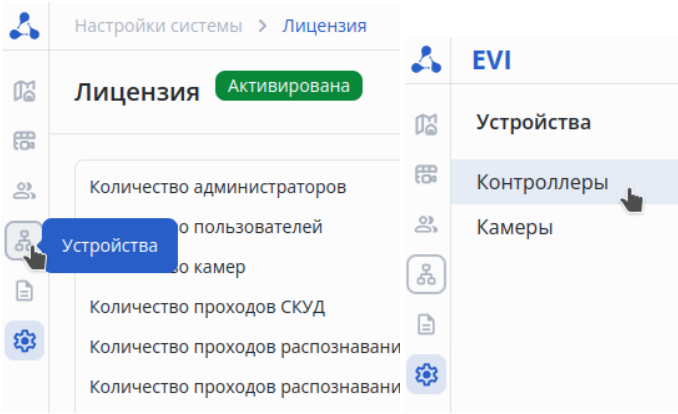Select the users icon in the EVI panel sidebar
Screen dimensions: 678x414
click(x=427, y=224)
